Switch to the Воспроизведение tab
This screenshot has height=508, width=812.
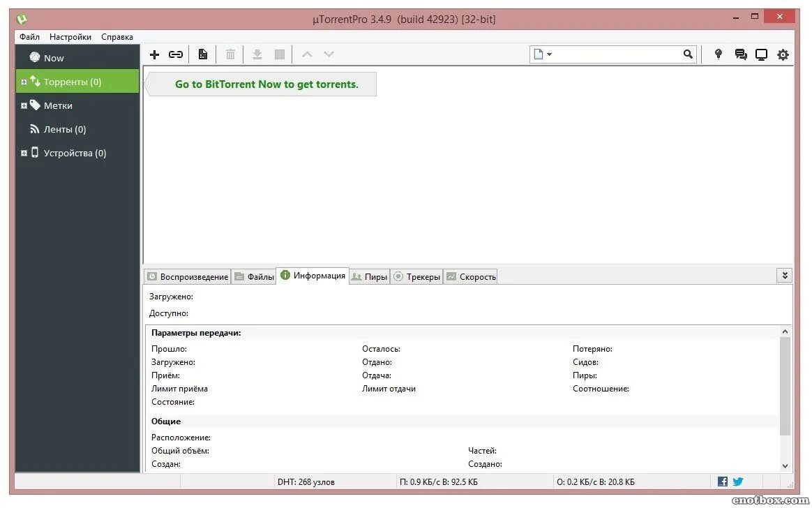click(x=188, y=276)
